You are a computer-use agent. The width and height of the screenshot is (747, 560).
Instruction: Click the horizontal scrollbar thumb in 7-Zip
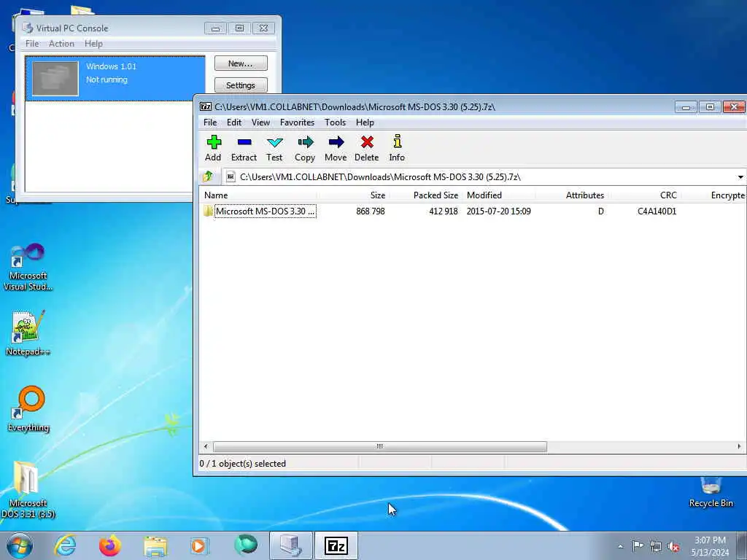pos(379,447)
